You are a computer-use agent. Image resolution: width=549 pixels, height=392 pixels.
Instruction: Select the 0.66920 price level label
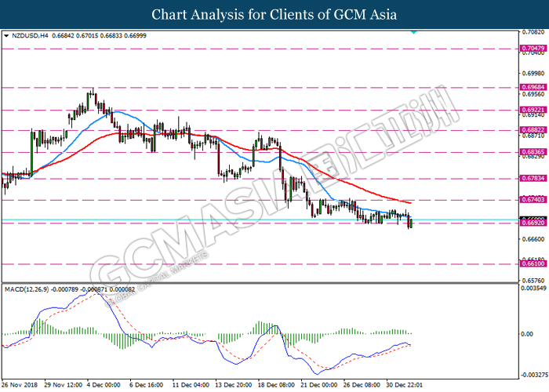[533, 223]
